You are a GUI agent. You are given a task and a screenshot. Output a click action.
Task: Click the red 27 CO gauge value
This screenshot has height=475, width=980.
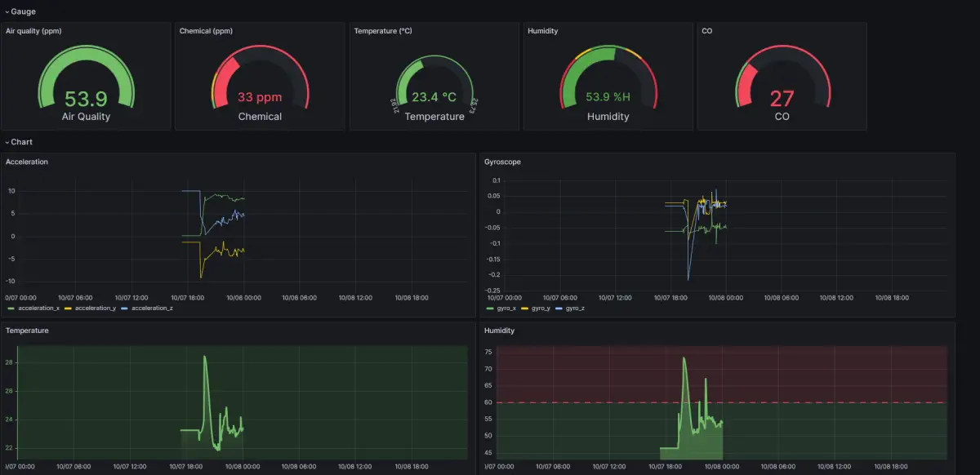coord(782,99)
